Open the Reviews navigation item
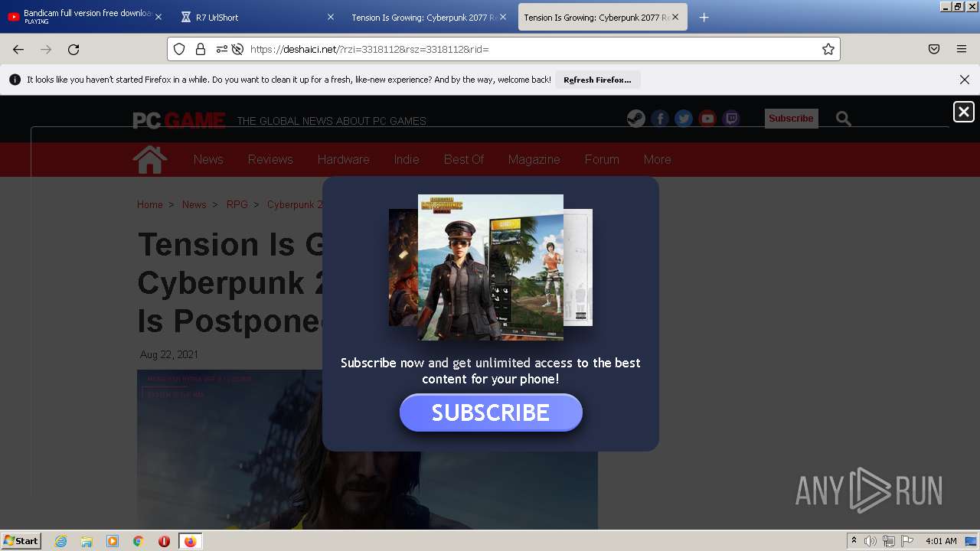Image resolution: width=980 pixels, height=551 pixels. pyautogui.click(x=270, y=159)
